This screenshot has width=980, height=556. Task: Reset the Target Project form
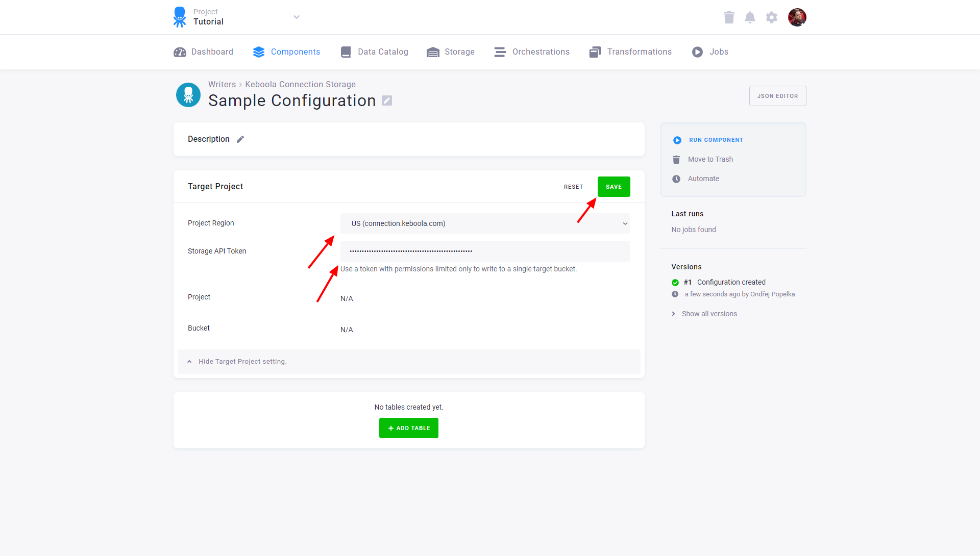tap(573, 187)
